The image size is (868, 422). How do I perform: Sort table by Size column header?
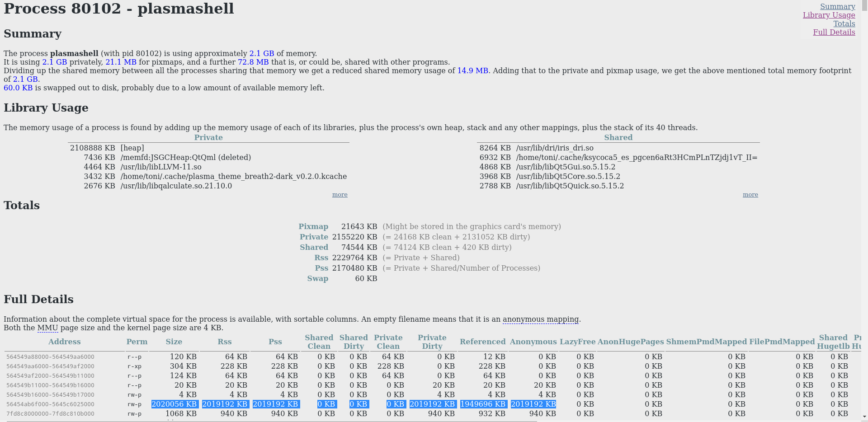(x=174, y=342)
